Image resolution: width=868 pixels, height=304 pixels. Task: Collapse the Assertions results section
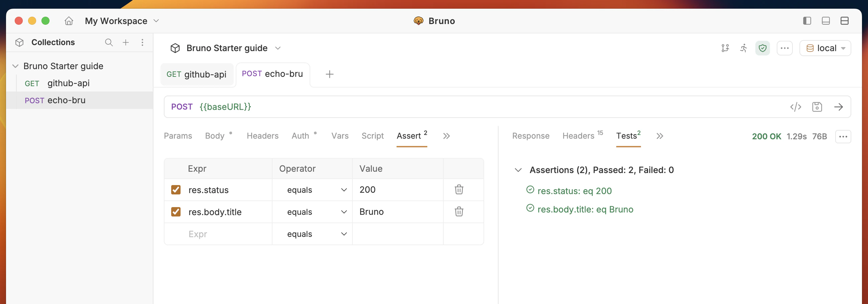[518, 170]
